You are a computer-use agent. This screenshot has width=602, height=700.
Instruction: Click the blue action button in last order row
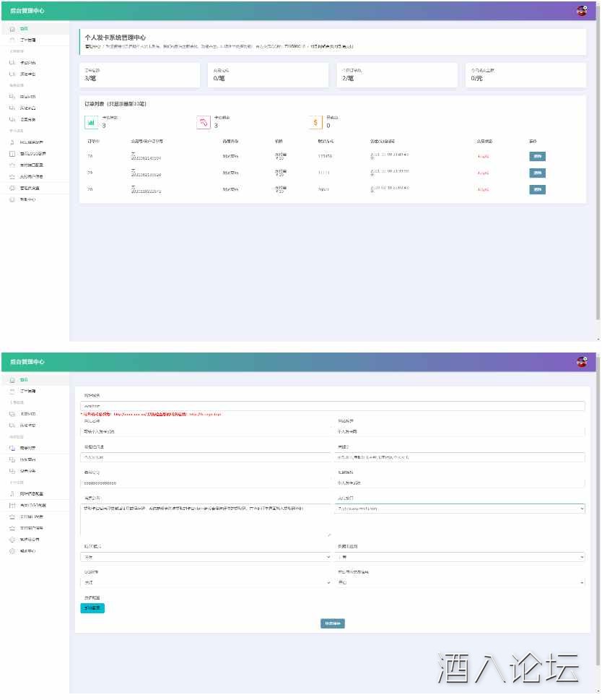pyautogui.click(x=537, y=189)
